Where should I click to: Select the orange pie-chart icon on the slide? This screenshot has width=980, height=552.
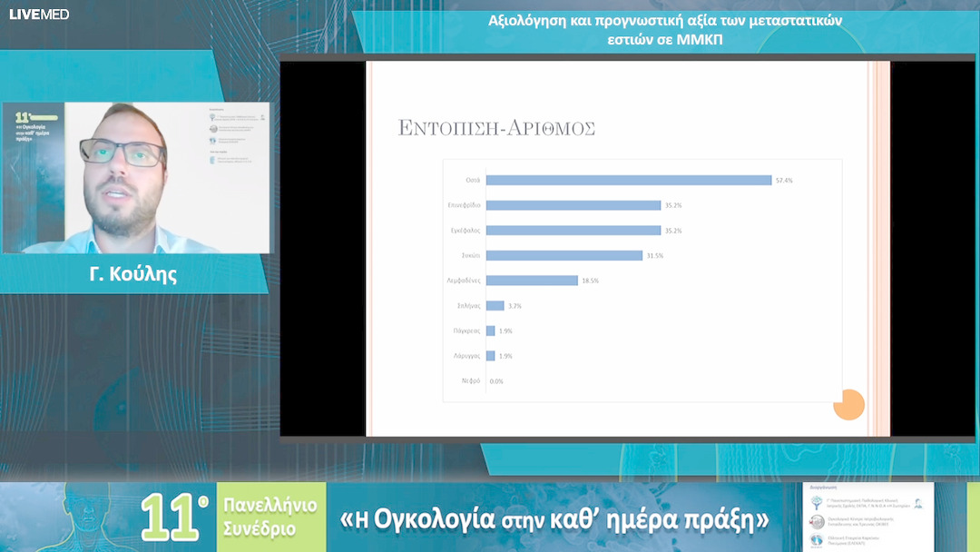[849, 405]
